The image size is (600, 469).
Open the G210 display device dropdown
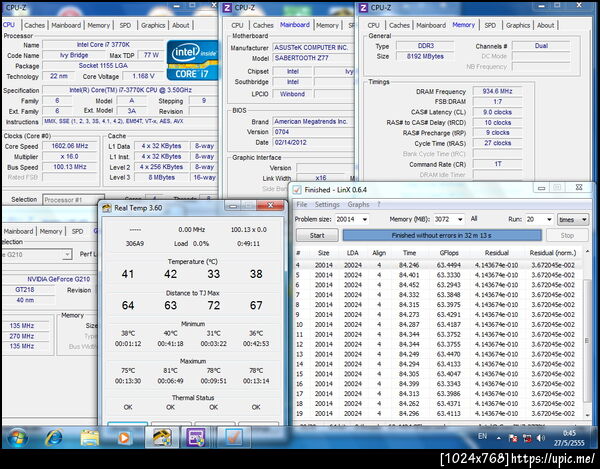tap(36, 254)
